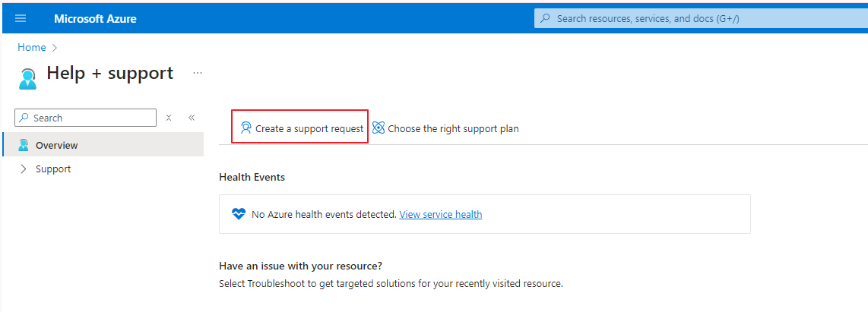Click the global search magnifier icon
This screenshot has height=312, width=868.
point(546,18)
